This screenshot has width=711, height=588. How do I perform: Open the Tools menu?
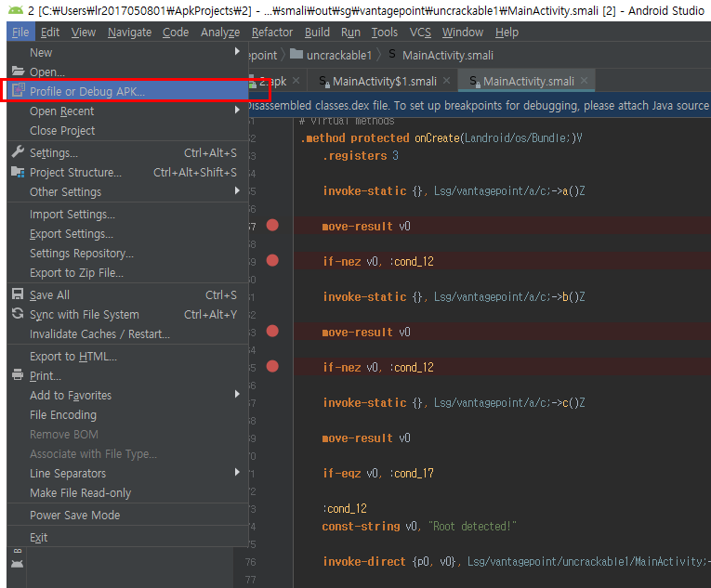coord(385,33)
